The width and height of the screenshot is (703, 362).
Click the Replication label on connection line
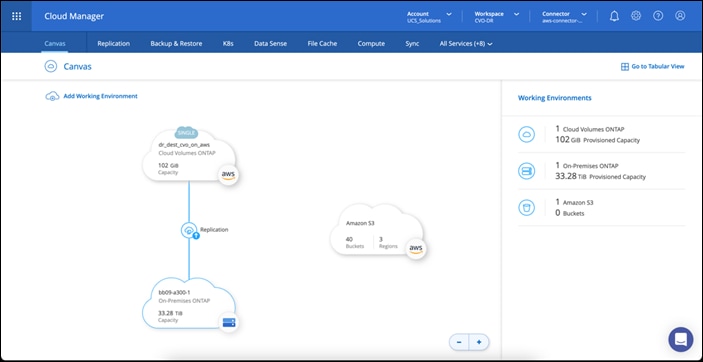click(x=214, y=230)
